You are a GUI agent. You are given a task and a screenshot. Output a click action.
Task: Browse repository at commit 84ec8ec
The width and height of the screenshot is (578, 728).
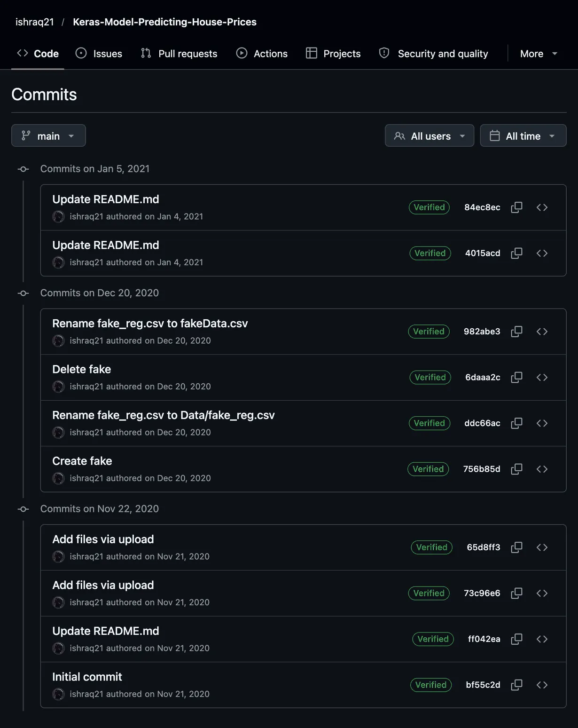pos(542,207)
